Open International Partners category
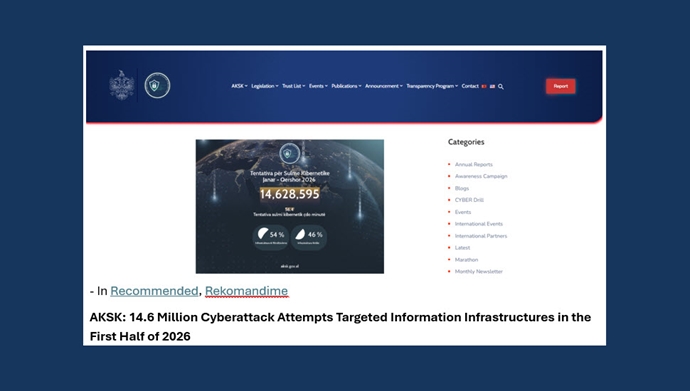690x391 pixels. (481, 236)
